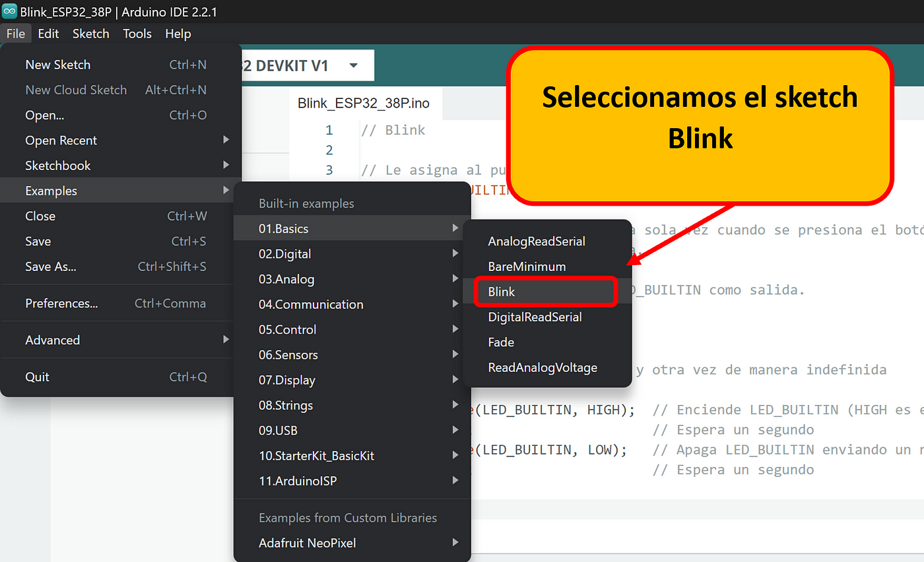924x562 pixels.
Task: Open the Help menu
Action: click(178, 34)
